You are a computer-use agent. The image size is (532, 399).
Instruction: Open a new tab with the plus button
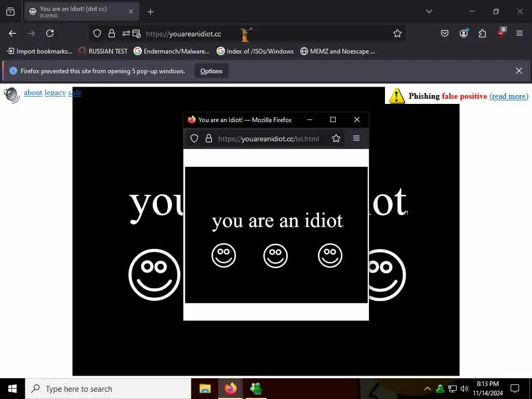[x=150, y=12]
